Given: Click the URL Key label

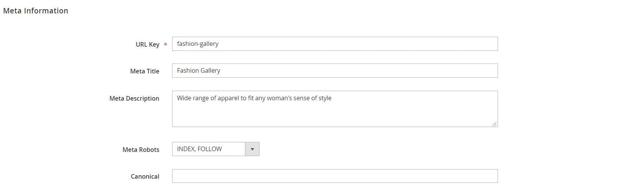Looking at the screenshot, I should 148,44.
